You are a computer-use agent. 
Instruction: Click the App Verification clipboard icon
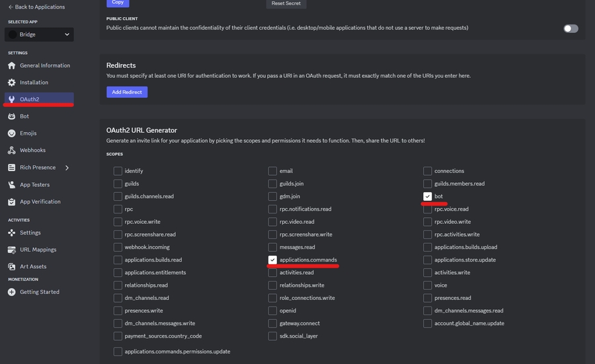(11, 201)
